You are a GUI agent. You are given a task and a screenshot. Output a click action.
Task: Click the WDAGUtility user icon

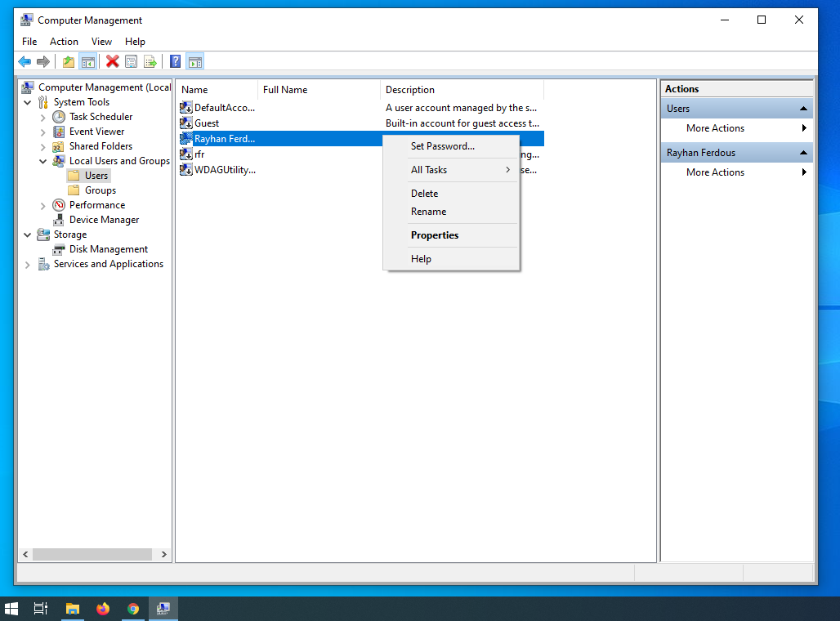pyautogui.click(x=185, y=170)
